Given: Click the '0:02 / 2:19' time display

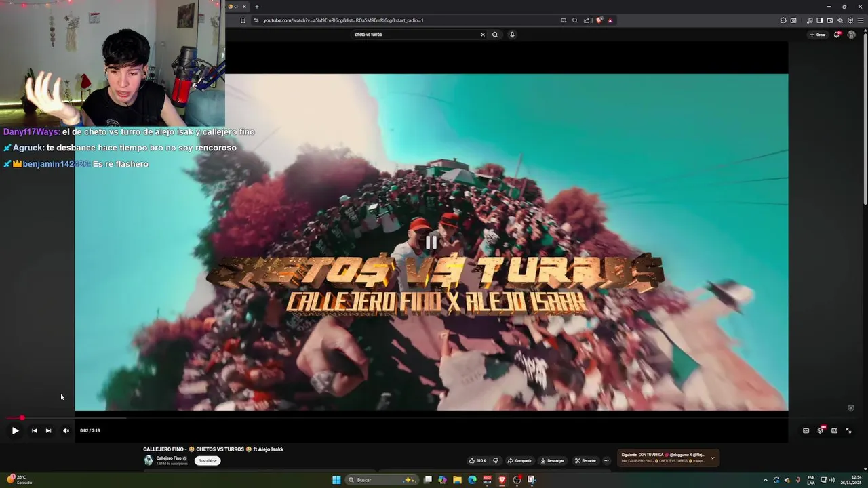Looking at the screenshot, I should [90, 430].
